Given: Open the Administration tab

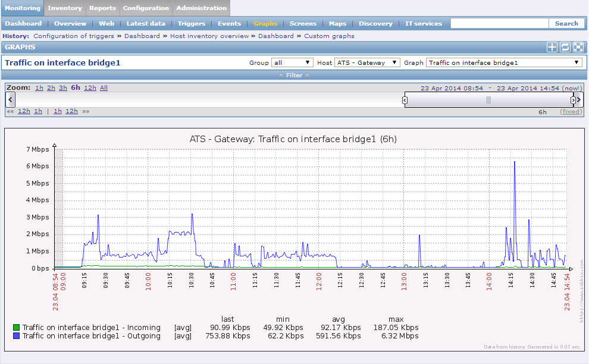Looking at the screenshot, I should click(x=201, y=8).
